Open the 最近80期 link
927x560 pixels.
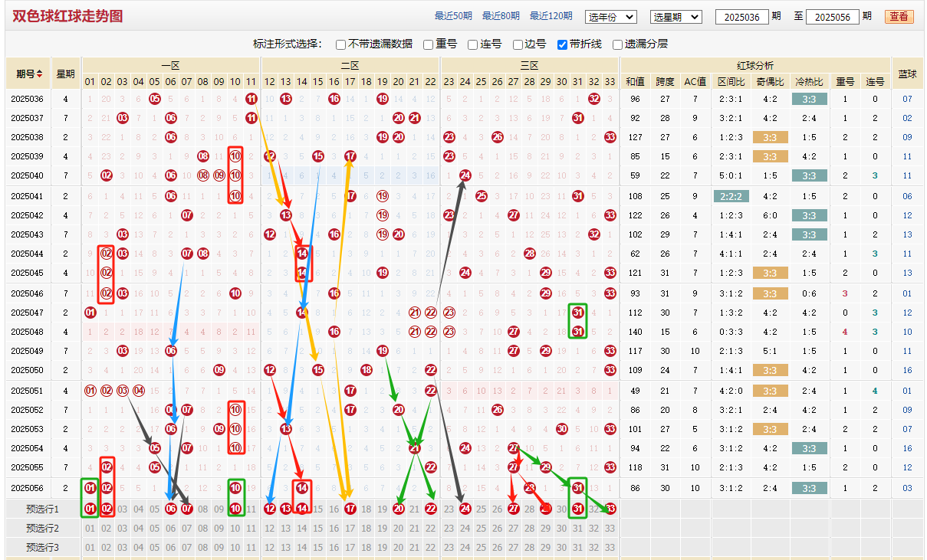(501, 16)
